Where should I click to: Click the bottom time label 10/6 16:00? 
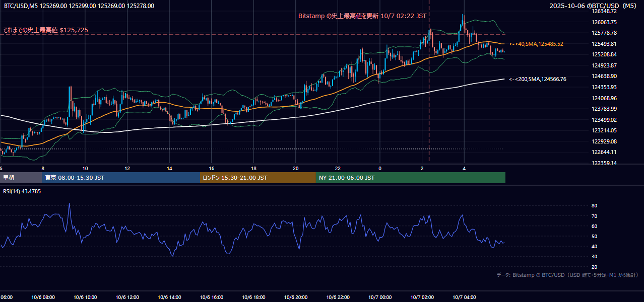click(212, 297)
